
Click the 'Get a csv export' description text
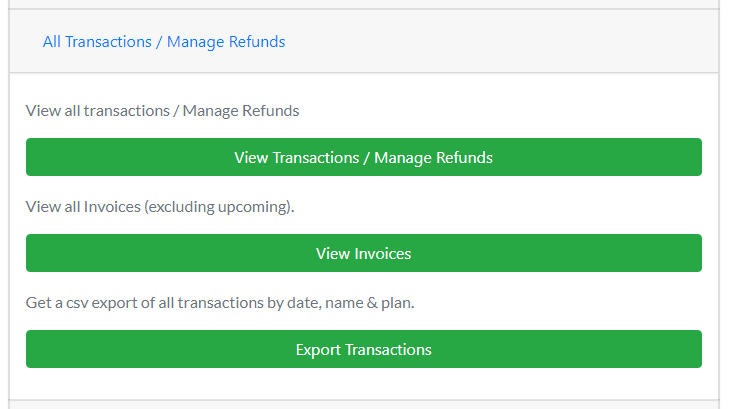coord(220,303)
